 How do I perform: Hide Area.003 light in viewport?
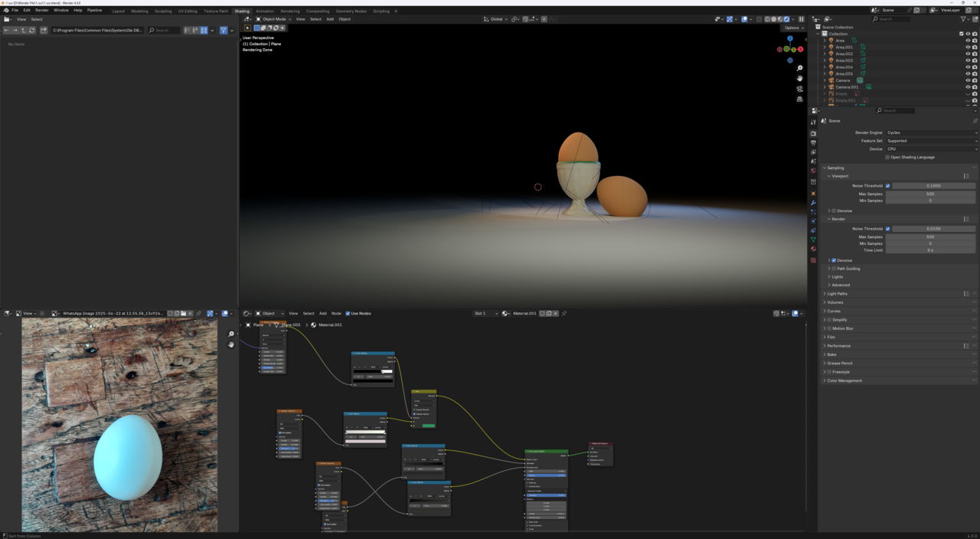968,60
